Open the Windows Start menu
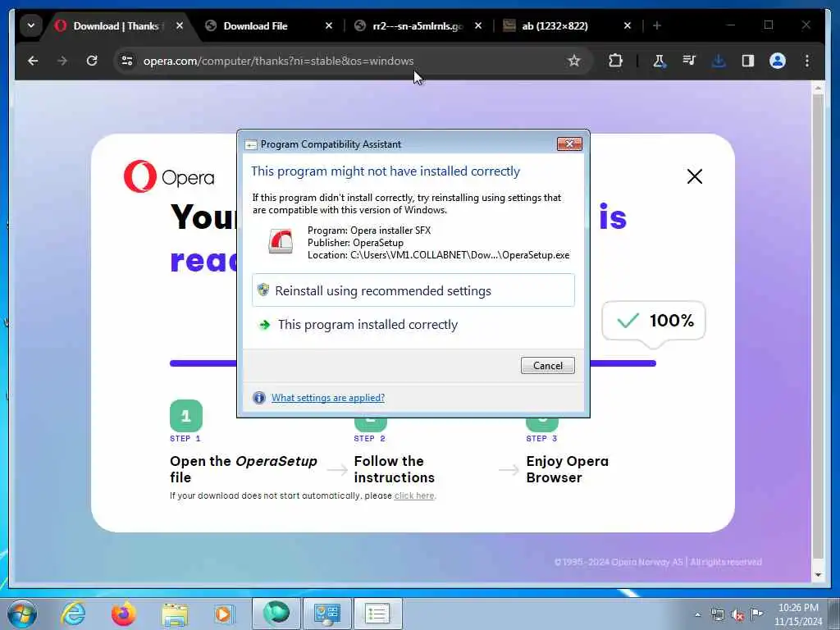Screen dimensions: 840x630 22,614
